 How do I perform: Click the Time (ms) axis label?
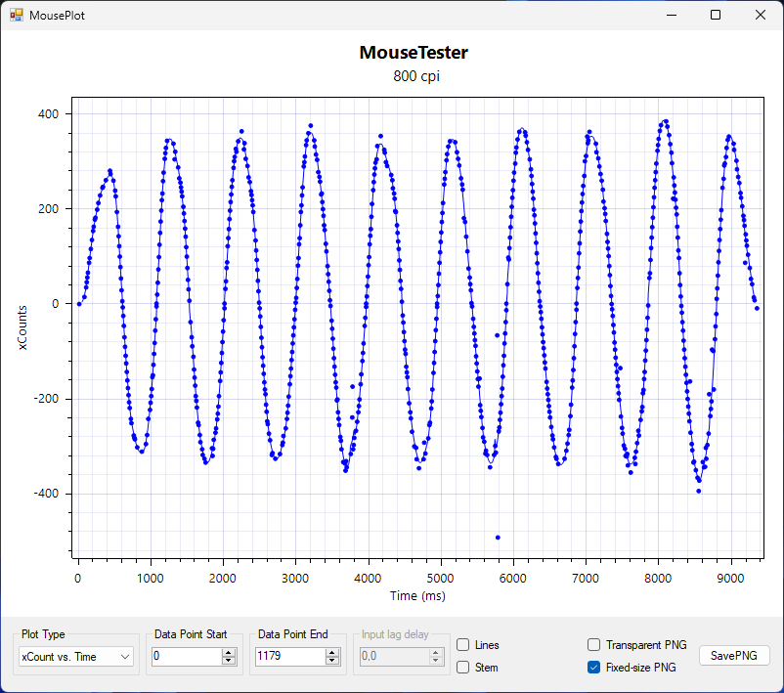click(417, 595)
